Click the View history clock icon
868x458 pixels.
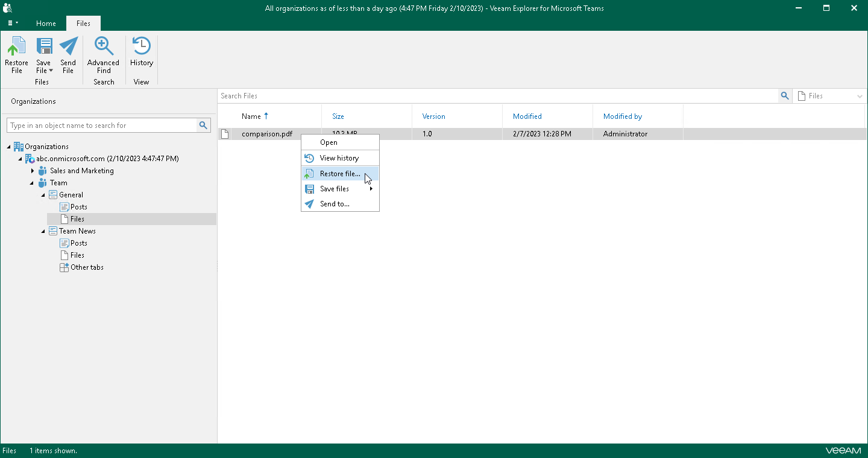309,158
